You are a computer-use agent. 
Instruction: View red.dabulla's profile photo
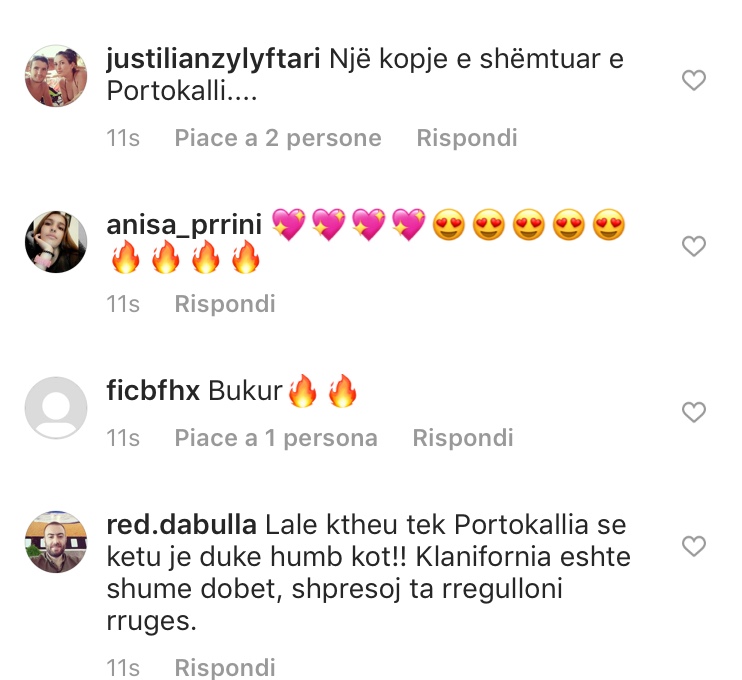click(x=56, y=542)
